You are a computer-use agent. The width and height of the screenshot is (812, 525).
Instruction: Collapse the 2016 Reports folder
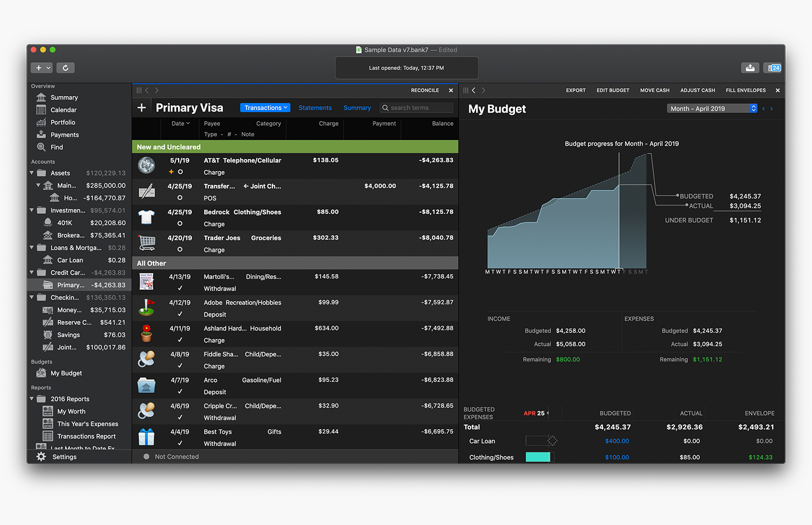[x=31, y=399]
